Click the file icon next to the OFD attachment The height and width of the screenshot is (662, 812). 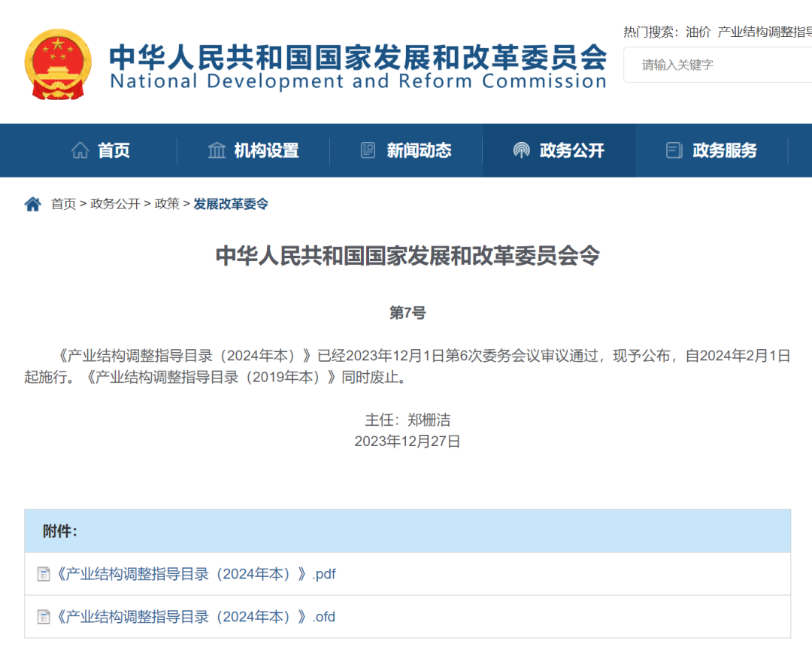[44, 616]
